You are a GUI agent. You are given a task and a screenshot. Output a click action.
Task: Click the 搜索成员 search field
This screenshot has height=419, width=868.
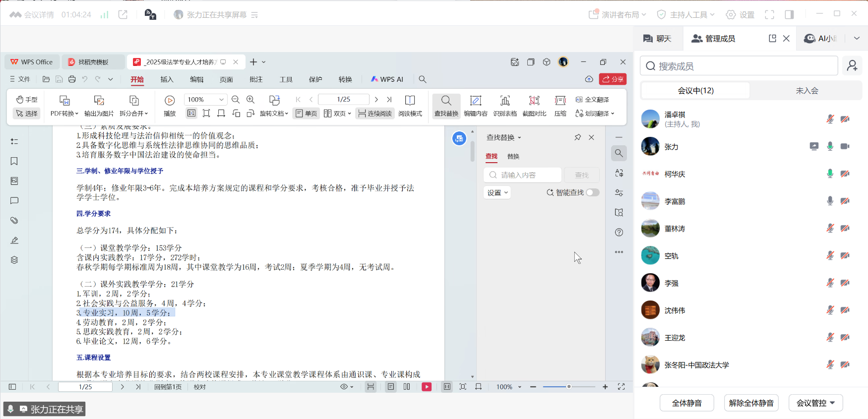coord(739,66)
